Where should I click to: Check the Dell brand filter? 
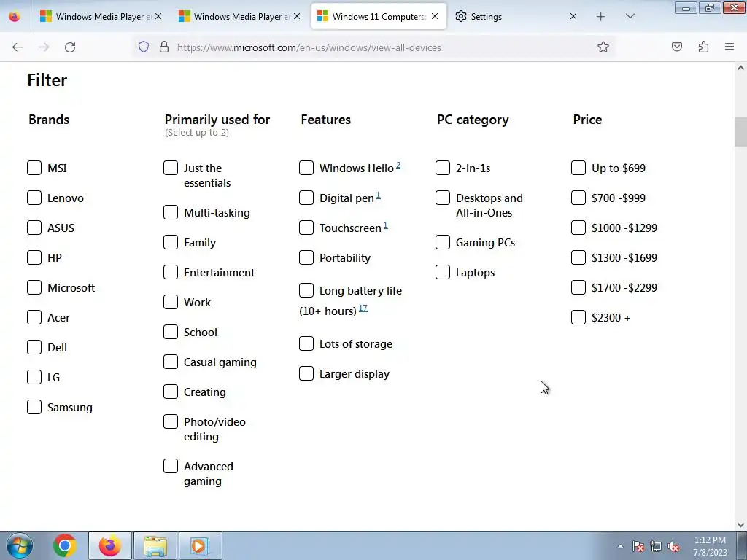coord(34,347)
